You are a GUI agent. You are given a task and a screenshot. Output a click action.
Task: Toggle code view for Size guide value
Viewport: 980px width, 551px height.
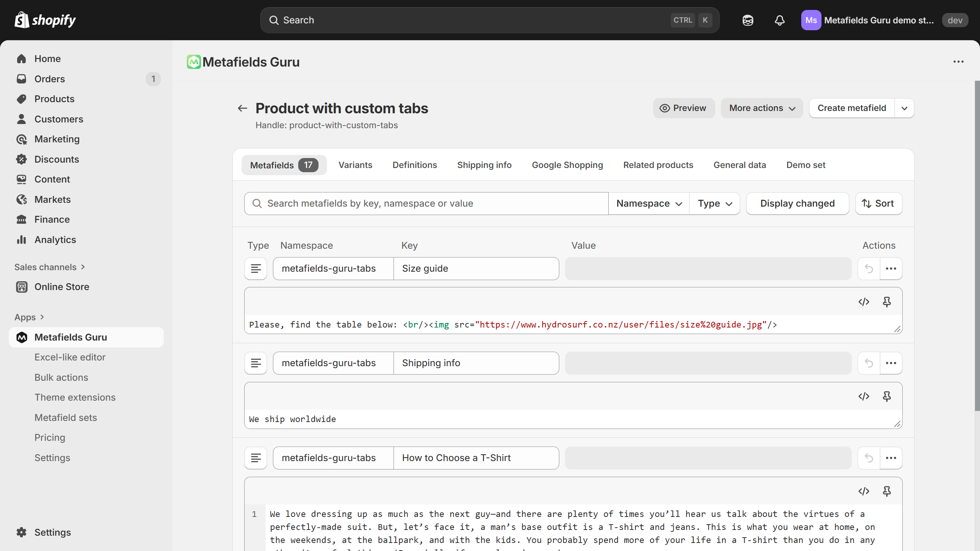pyautogui.click(x=864, y=302)
